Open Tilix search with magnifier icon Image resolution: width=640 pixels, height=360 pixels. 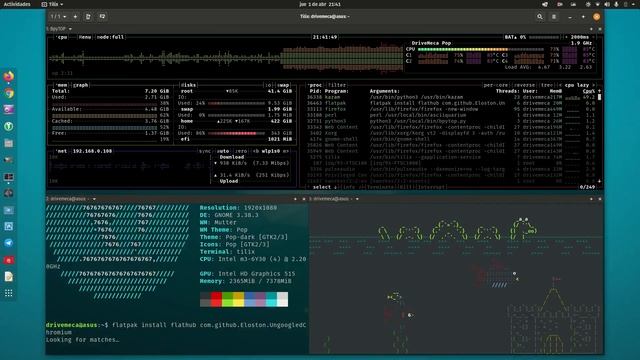pos(540,17)
